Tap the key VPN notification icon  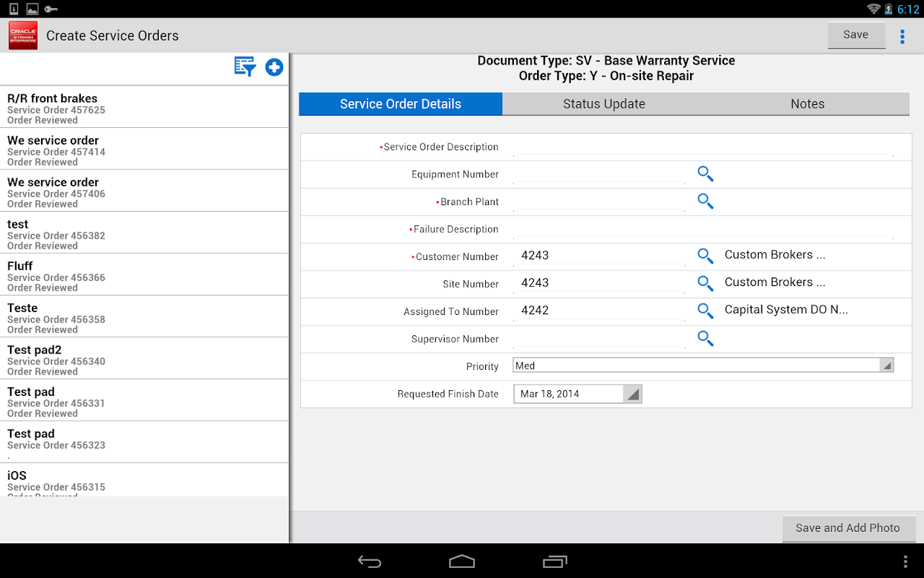coord(51,9)
